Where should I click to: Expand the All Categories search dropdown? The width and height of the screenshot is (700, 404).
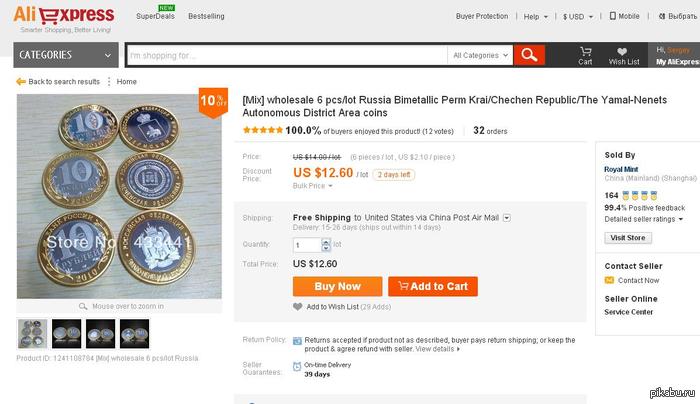coord(481,55)
